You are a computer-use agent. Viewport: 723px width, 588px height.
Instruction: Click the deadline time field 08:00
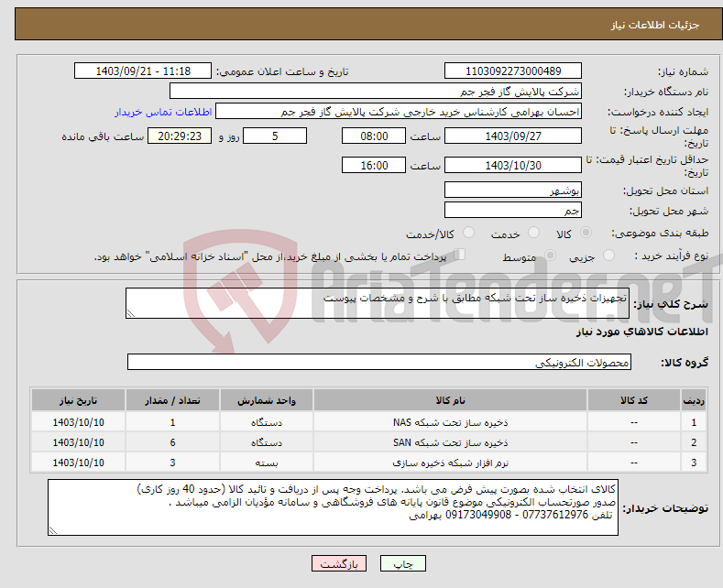[374, 136]
